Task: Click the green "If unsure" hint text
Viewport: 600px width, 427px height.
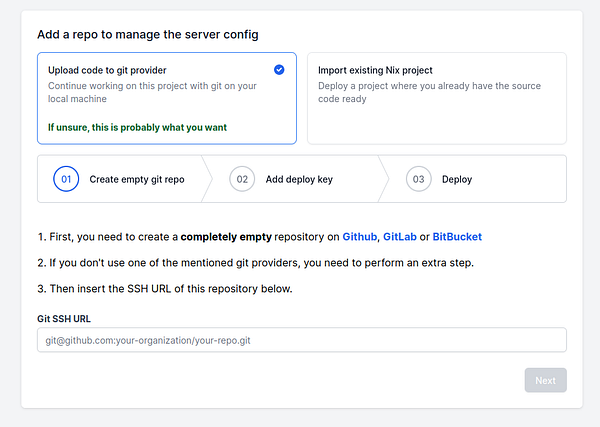Action: point(136,127)
